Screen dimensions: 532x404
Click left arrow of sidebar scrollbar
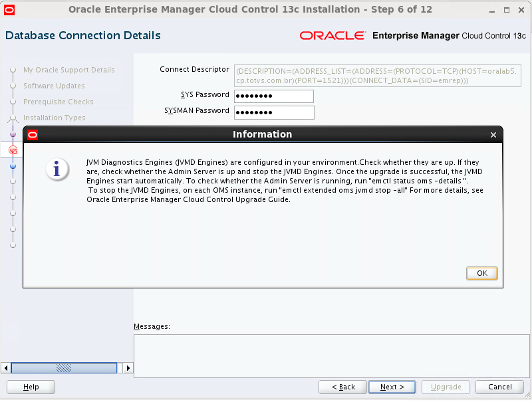tap(5, 367)
